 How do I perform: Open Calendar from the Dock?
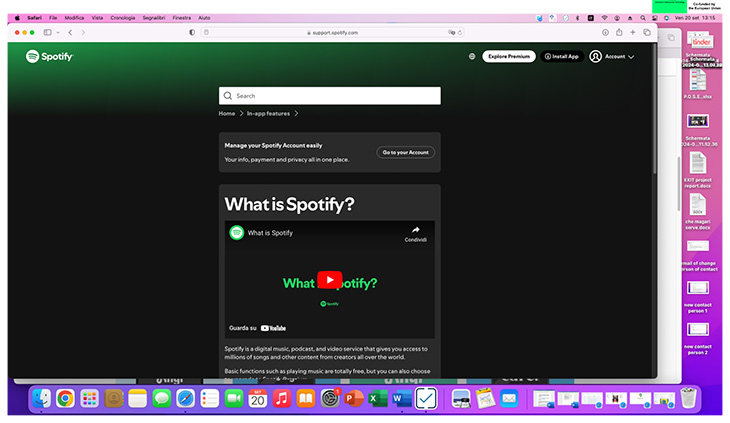257,399
